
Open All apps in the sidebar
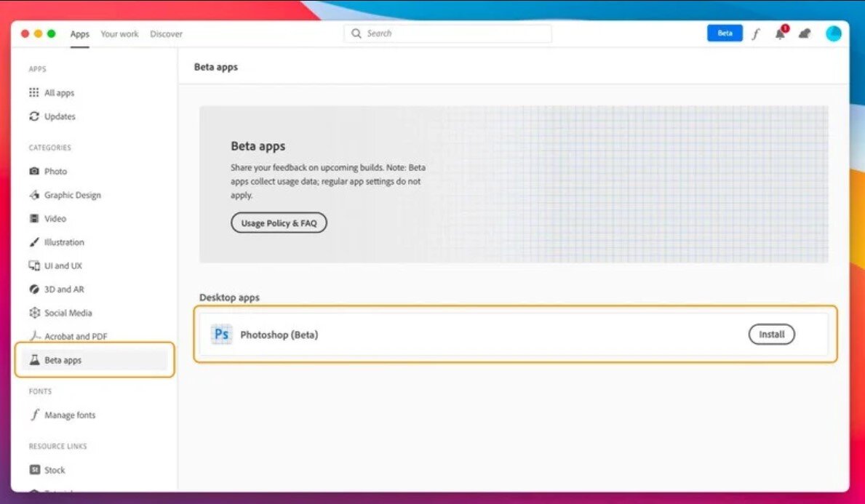[x=59, y=92]
